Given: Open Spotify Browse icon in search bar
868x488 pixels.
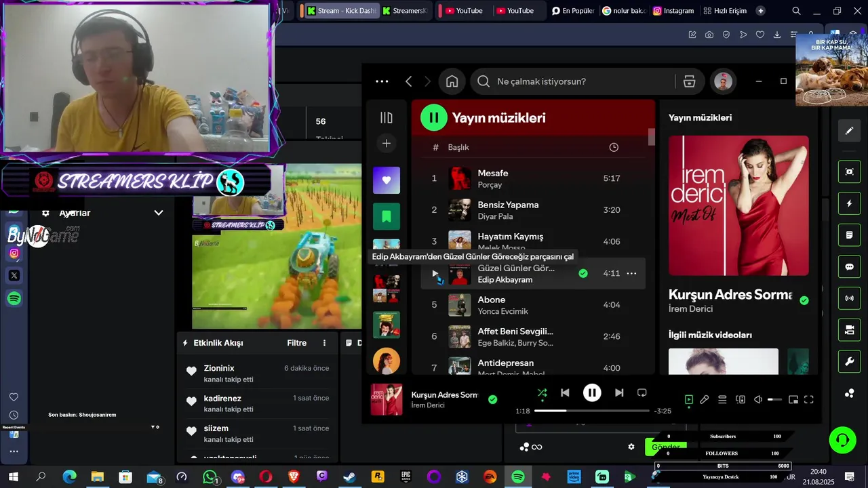Looking at the screenshot, I should tap(689, 81).
